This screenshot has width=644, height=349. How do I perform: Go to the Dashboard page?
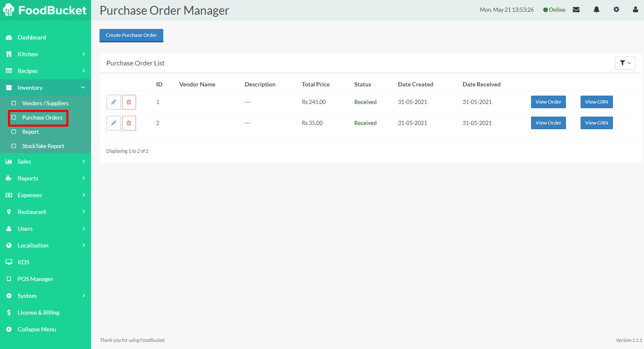(32, 37)
